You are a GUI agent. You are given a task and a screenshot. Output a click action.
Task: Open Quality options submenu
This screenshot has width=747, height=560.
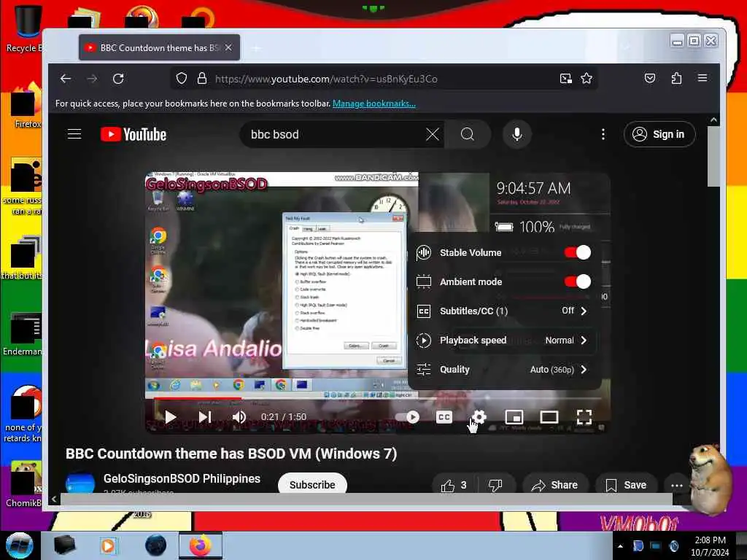(x=503, y=369)
